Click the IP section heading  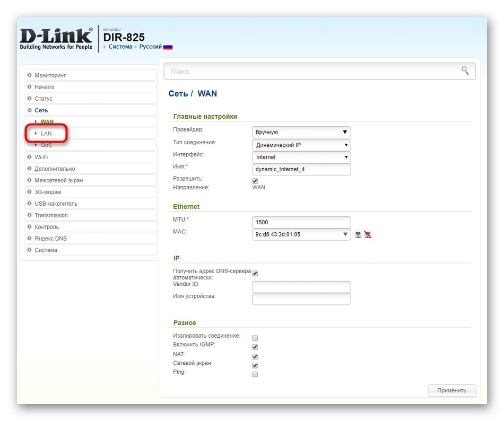point(176,258)
